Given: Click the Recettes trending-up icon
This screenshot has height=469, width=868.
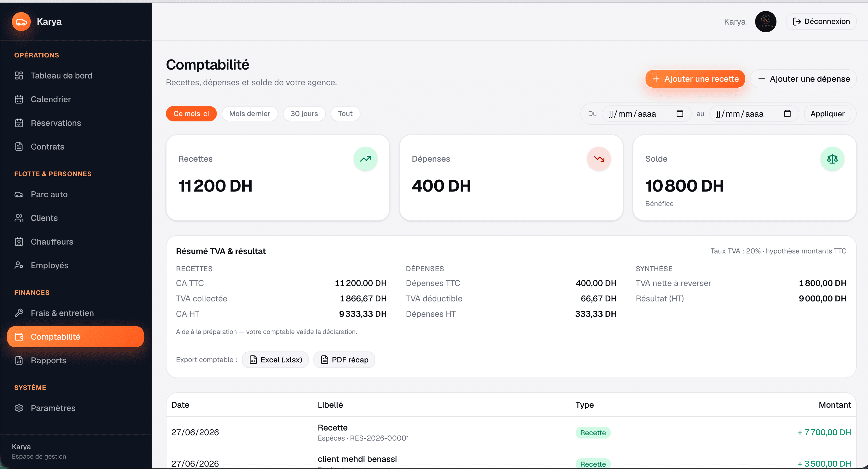Looking at the screenshot, I should [365, 159].
